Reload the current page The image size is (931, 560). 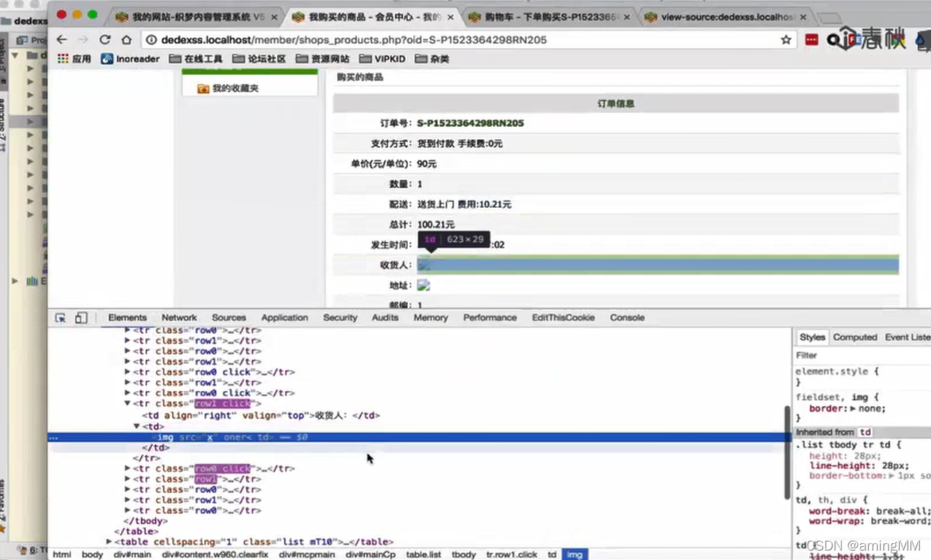click(105, 40)
